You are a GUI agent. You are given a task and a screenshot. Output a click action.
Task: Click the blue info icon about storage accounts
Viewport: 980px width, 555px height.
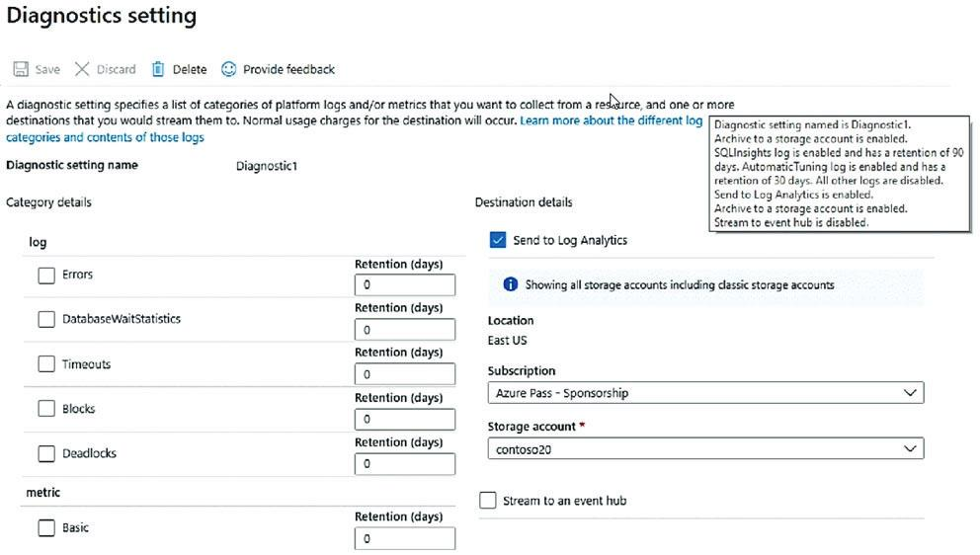(x=511, y=284)
